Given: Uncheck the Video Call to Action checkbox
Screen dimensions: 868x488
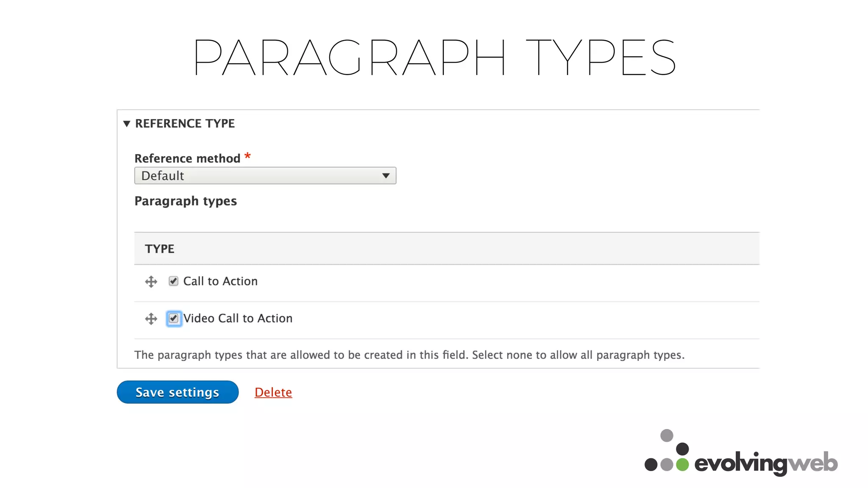Looking at the screenshot, I should (173, 319).
